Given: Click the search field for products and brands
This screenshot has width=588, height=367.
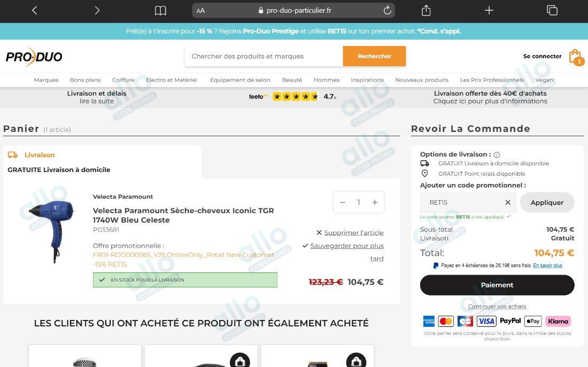Looking at the screenshot, I should [264, 56].
